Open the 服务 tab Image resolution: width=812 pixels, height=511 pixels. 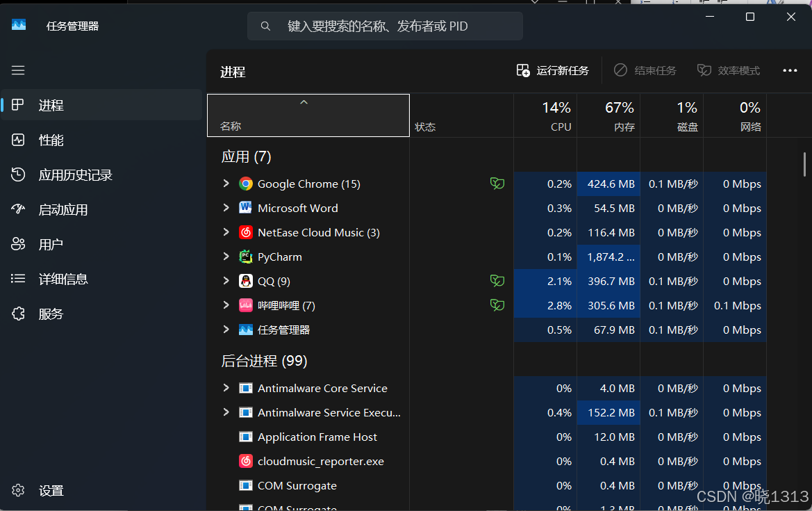click(102, 314)
